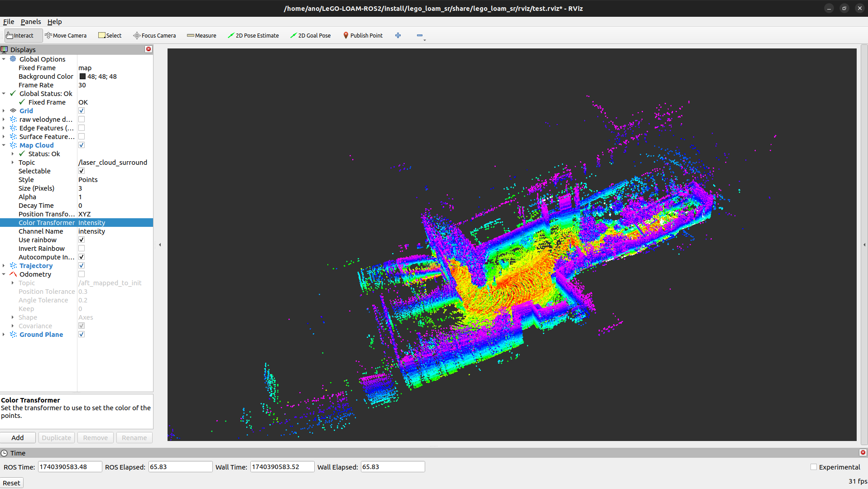Uncheck the Use rainbow option
The height and width of the screenshot is (489, 868).
click(82, 240)
